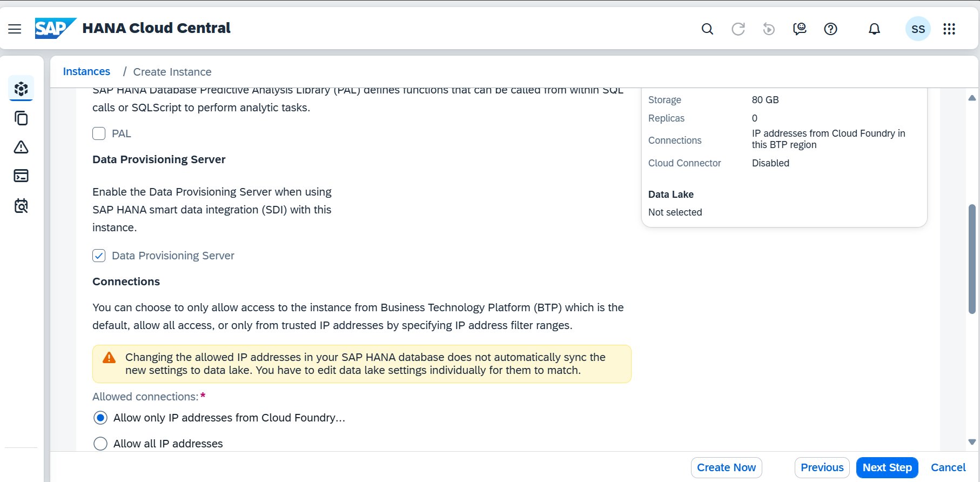Screen dimensions: 980x482
Task: Open the feedback chat icon
Action: point(800,29)
